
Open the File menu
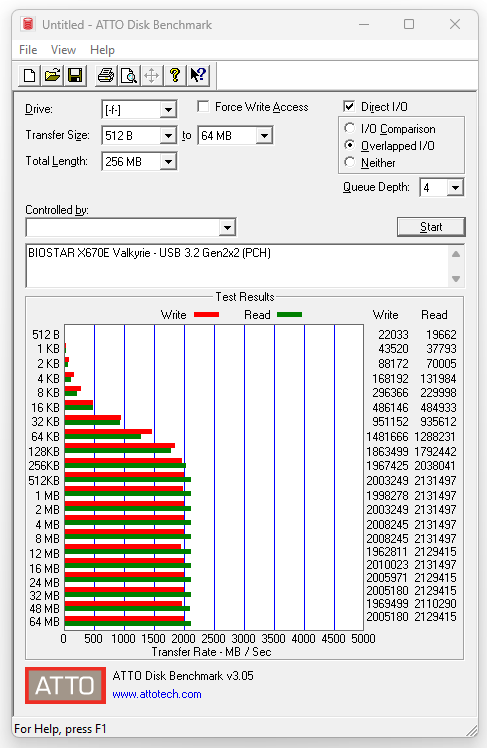click(28, 50)
